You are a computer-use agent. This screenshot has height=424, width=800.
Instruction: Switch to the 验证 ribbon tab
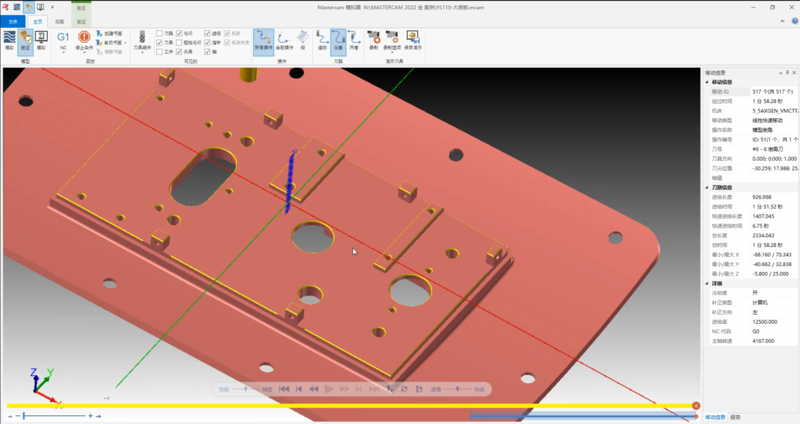tap(81, 21)
